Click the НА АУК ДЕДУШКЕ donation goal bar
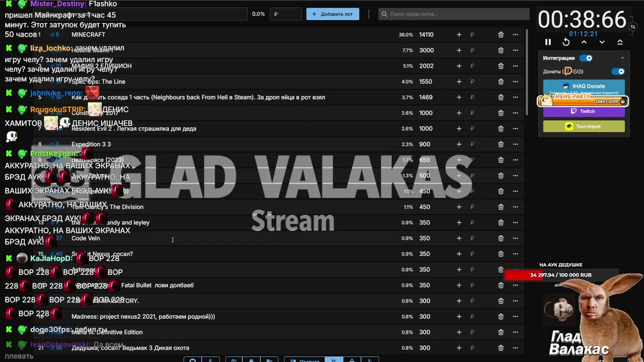Viewport: 644px width, 362px height. click(x=560, y=275)
